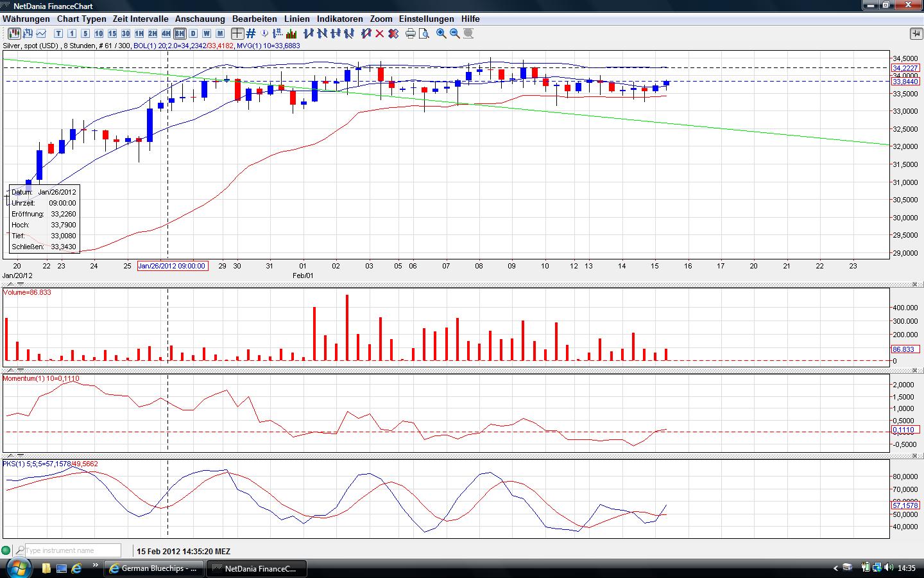Open volume indicator bars icon
Viewport: 924px width, 578px height.
pyautogui.click(x=292, y=33)
